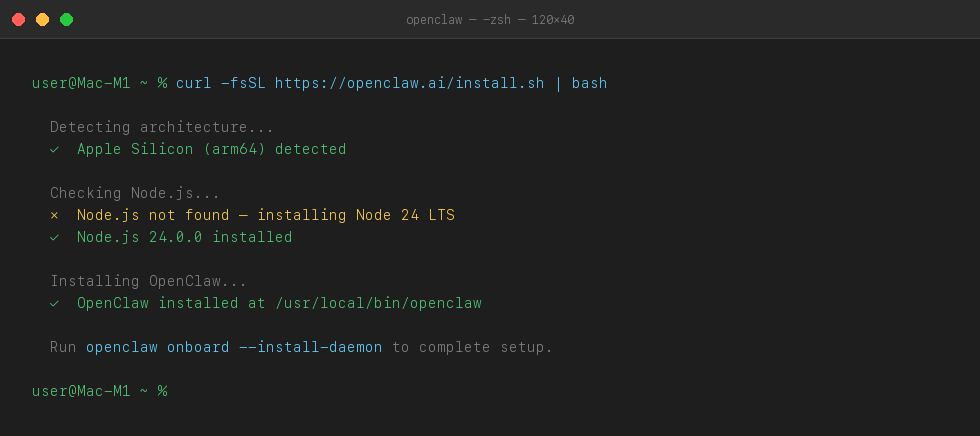Click the green maximize window button
The height and width of the screenshot is (436, 980).
coord(66,19)
